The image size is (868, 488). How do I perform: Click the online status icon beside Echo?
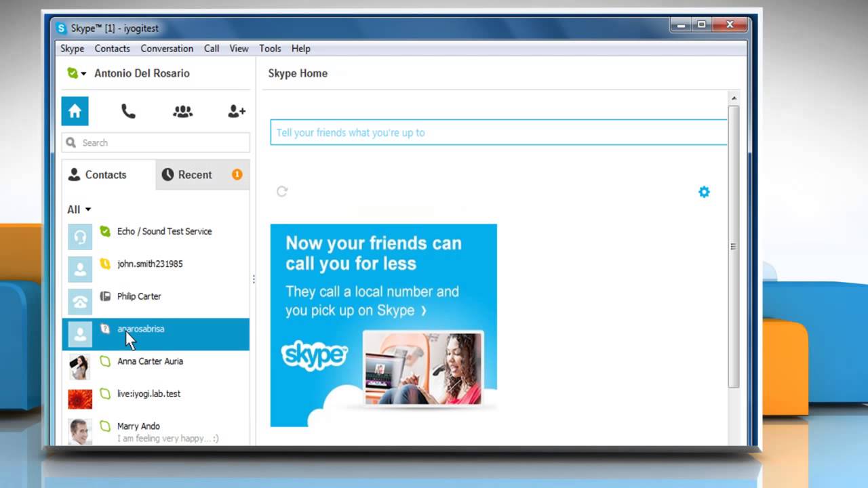coord(104,231)
